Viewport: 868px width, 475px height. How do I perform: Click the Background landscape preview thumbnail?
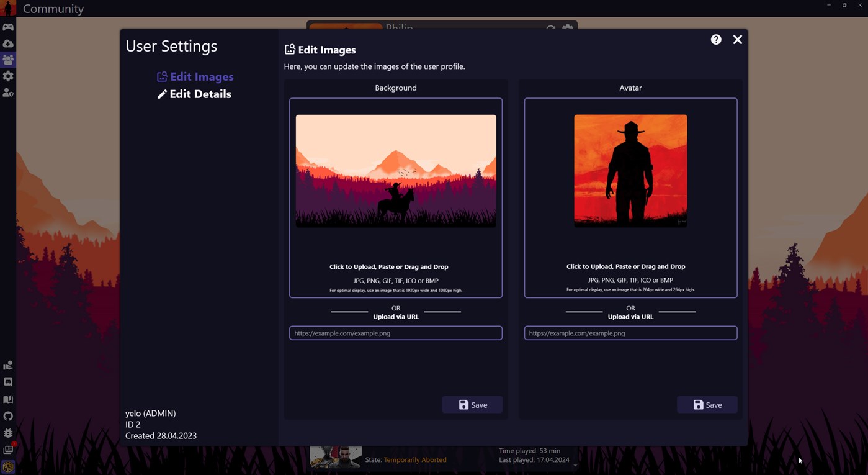click(396, 171)
